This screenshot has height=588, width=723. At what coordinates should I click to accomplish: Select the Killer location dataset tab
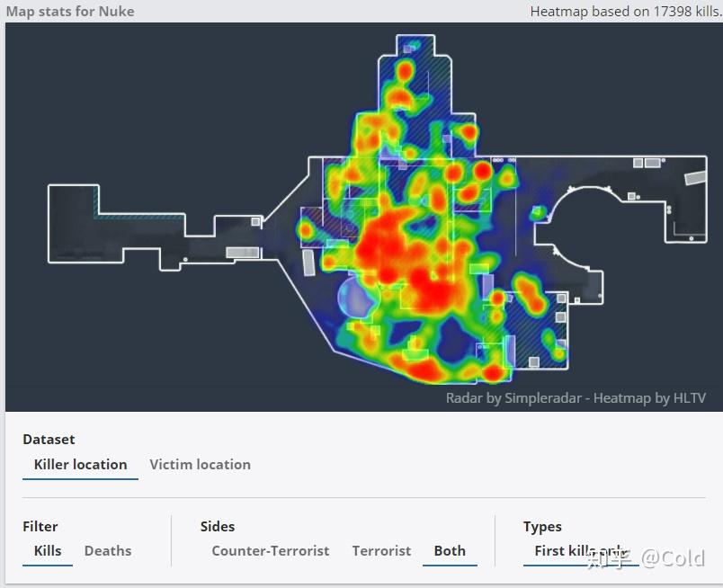pyautogui.click(x=80, y=465)
